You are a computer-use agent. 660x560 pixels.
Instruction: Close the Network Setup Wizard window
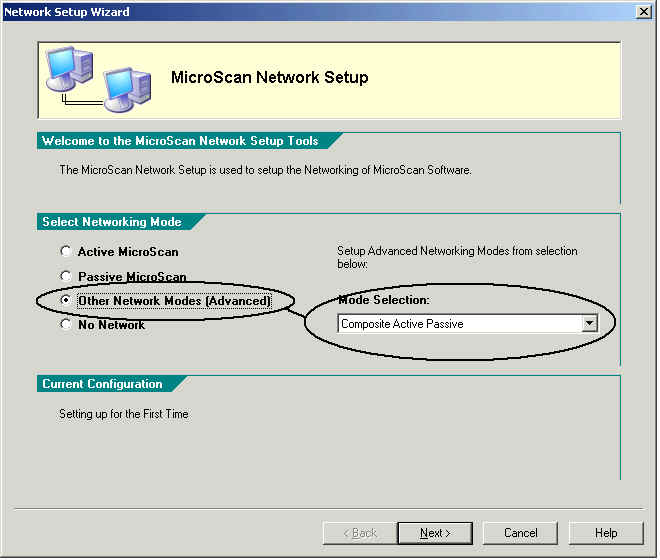pos(644,12)
